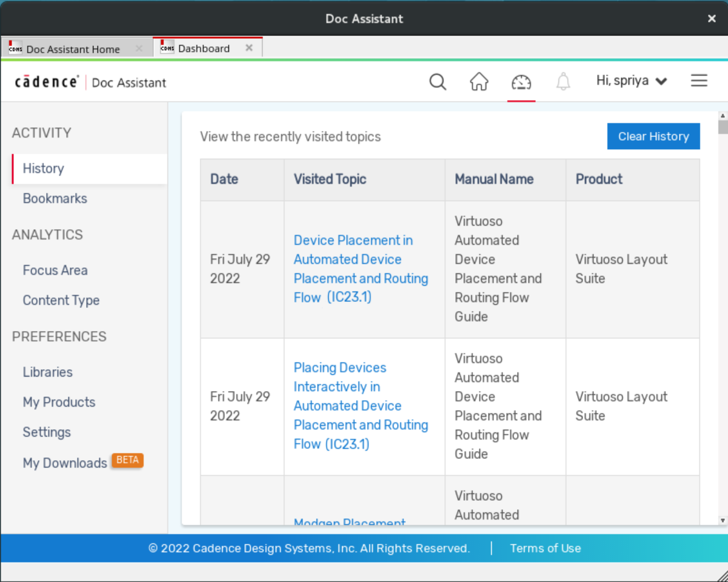The height and width of the screenshot is (582, 728).
Task: Expand the Hi, spriya user dropdown
Action: pyautogui.click(x=632, y=81)
